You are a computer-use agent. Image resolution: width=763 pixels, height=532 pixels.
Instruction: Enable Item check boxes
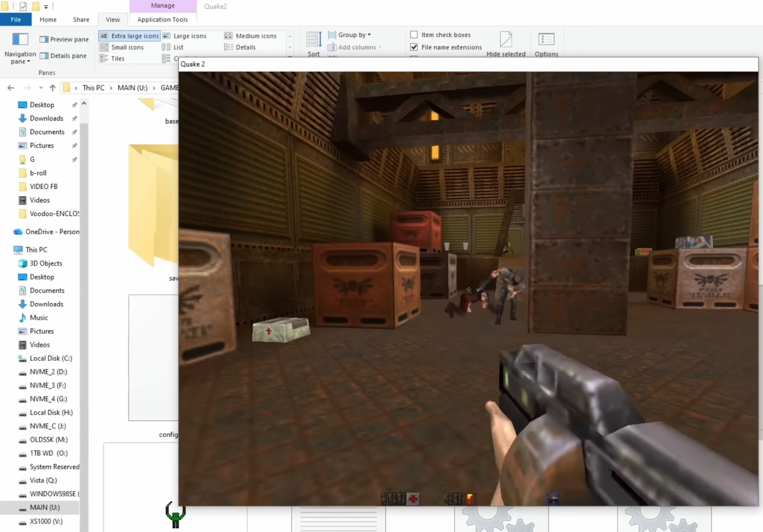414,35
